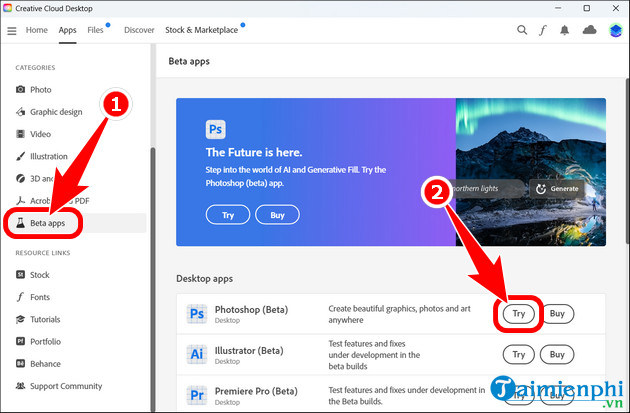Viewport: 630px width, 413px height.
Task: Click the 'Premiere Pro (Beta)' app name
Action: point(256,391)
